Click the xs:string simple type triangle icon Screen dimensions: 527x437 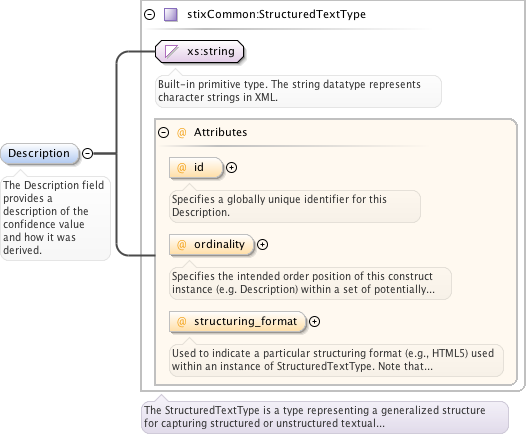point(171,51)
